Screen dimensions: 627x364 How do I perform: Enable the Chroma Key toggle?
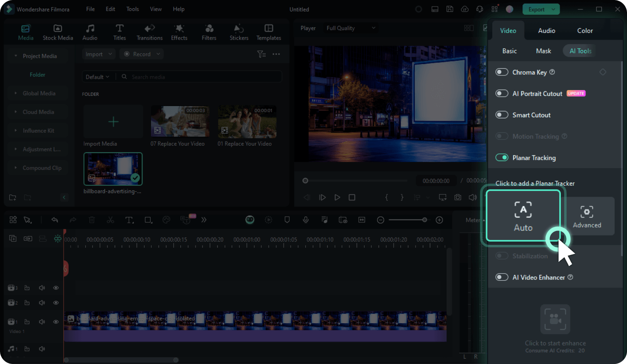point(502,72)
